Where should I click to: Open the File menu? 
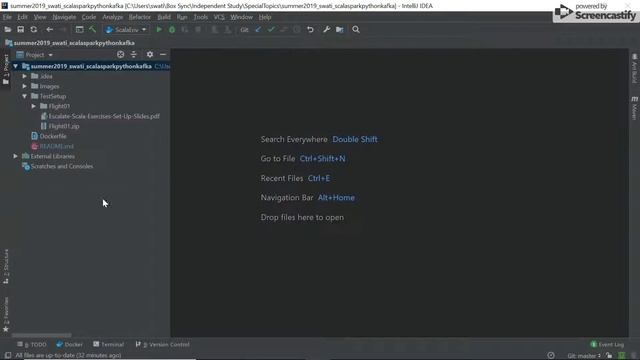click(7, 17)
